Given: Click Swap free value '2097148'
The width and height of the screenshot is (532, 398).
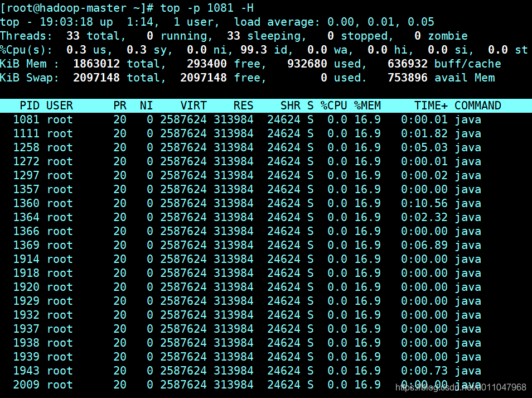Looking at the screenshot, I should 203,78.
